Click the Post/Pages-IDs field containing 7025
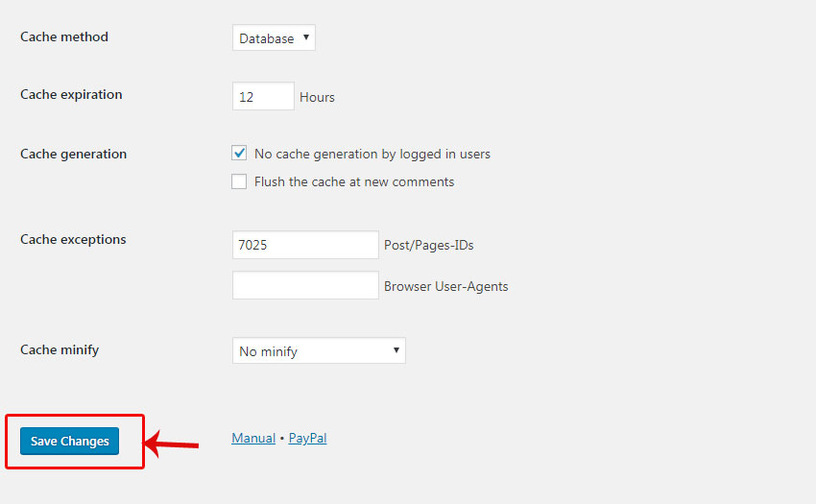This screenshot has width=816, height=504. (305, 245)
